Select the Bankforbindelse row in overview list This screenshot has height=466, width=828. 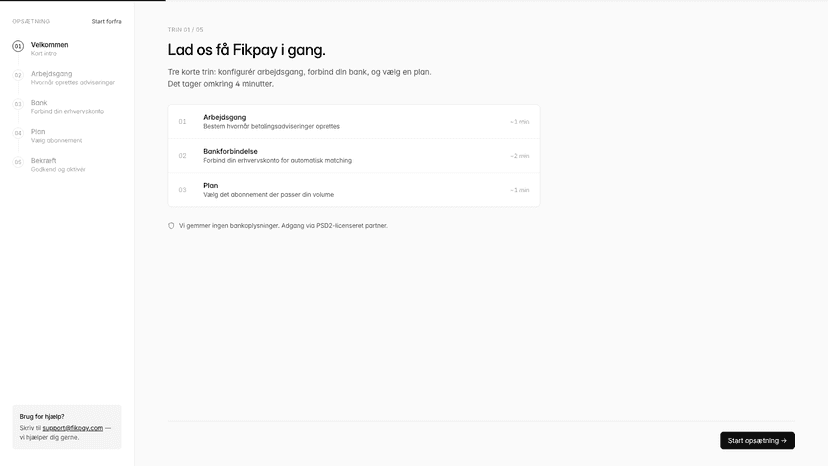[354, 156]
